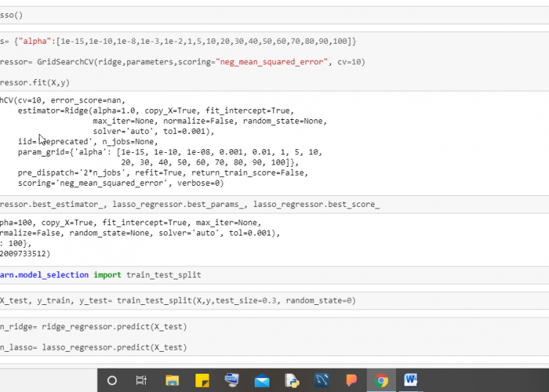Launch Sticky Notes from the taskbar
This screenshot has width=549, height=392.
tap(202, 380)
